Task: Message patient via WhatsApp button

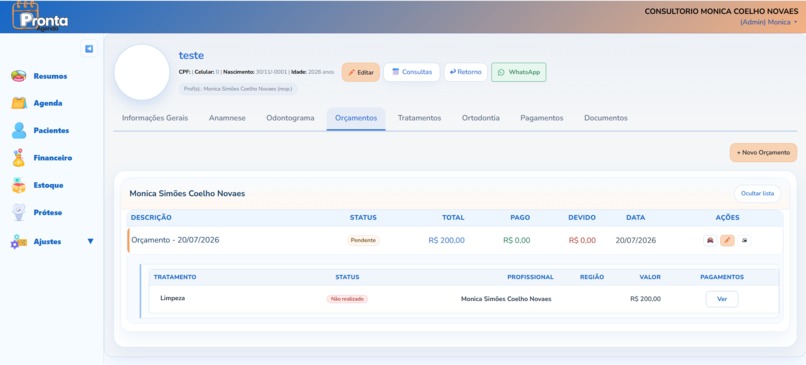Action: click(519, 72)
